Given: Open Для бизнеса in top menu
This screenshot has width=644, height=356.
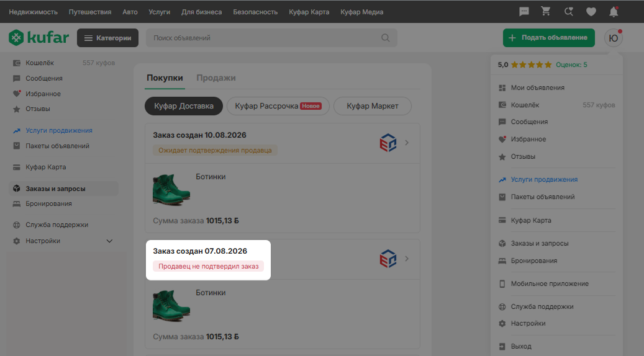Looking at the screenshot, I should tap(202, 12).
